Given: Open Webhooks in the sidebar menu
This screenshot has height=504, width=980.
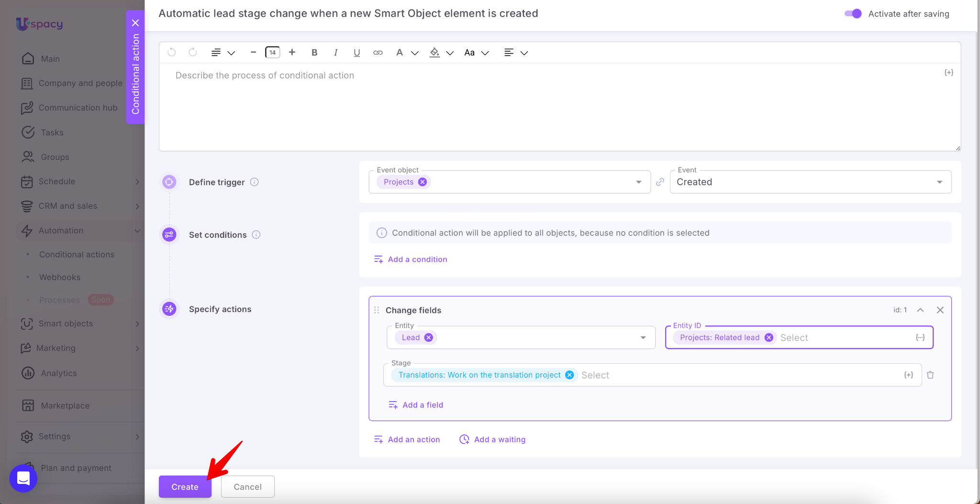Looking at the screenshot, I should 60,277.
